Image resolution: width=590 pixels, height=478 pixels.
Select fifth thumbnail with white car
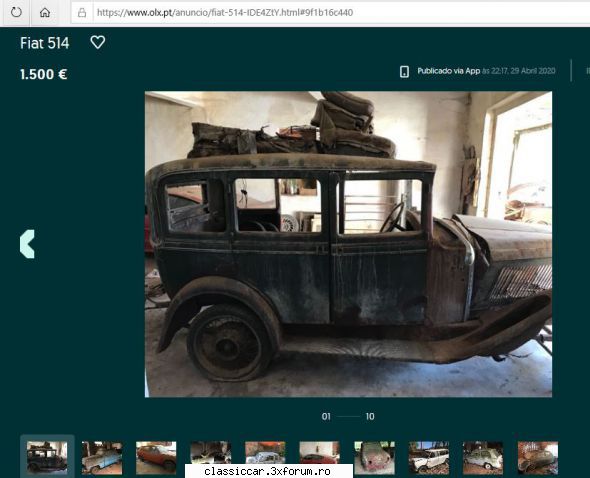[x=265, y=453]
